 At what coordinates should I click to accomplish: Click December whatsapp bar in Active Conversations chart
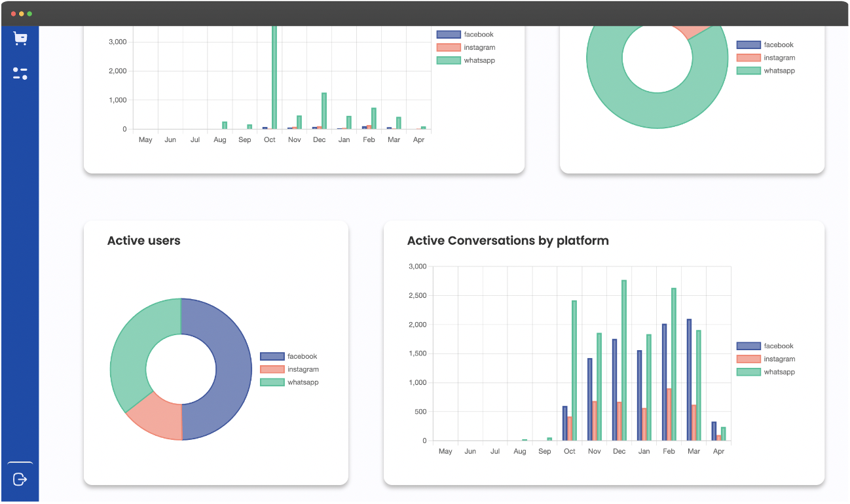[624, 360]
